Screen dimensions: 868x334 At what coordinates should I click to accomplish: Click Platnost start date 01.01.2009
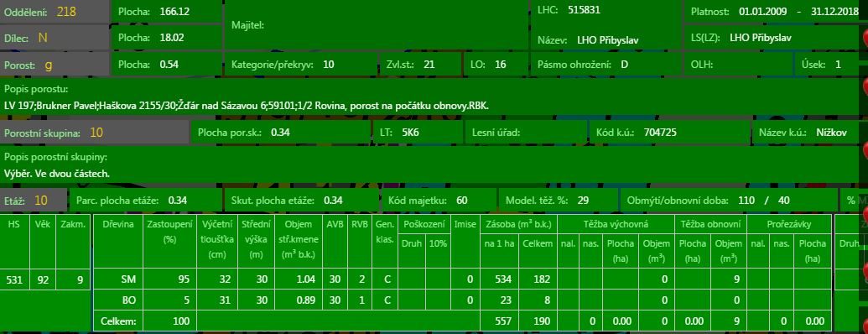pos(763,12)
